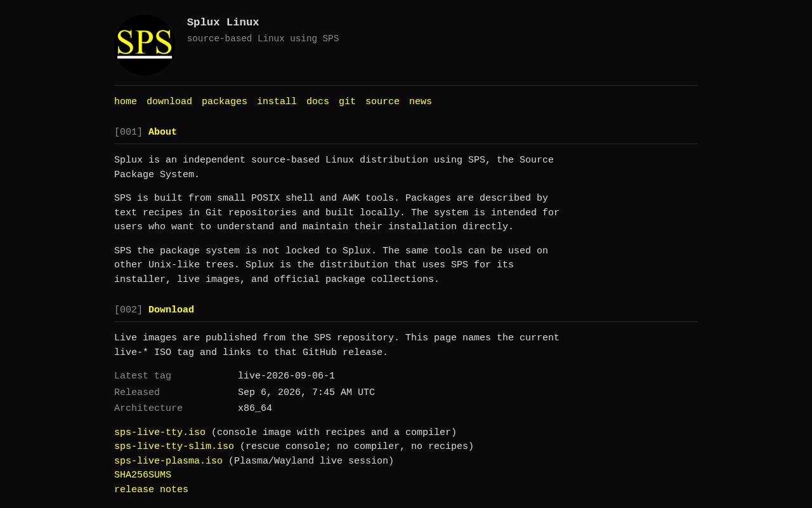This screenshot has height=508, width=812.
Task: Click the Download section heading
Action: click(x=171, y=310)
